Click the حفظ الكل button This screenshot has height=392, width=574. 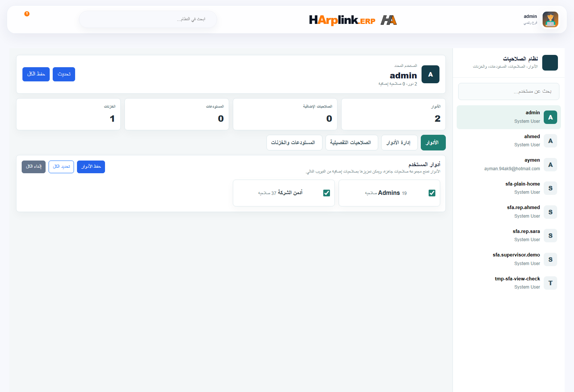36,74
